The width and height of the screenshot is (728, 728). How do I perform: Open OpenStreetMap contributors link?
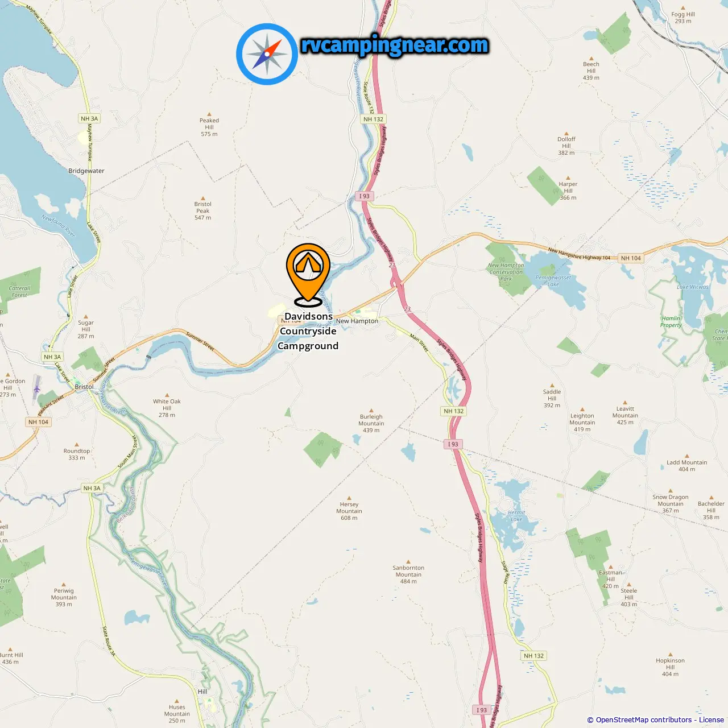pyautogui.click(x=644, y=720)
